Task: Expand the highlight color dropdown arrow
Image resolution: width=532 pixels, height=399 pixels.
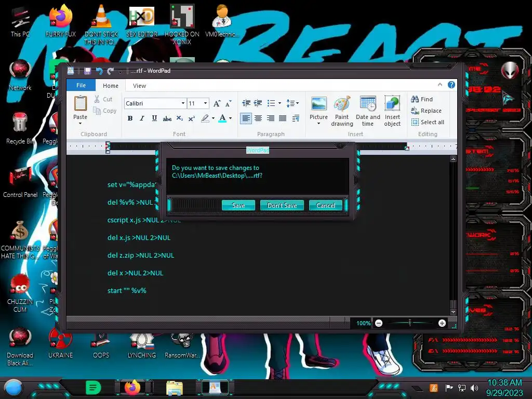Action: [x=213, y=118]
